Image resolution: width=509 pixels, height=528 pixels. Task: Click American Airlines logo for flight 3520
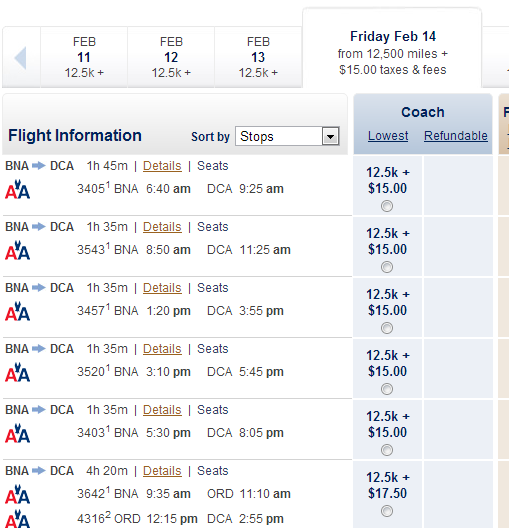click(18, 372)
